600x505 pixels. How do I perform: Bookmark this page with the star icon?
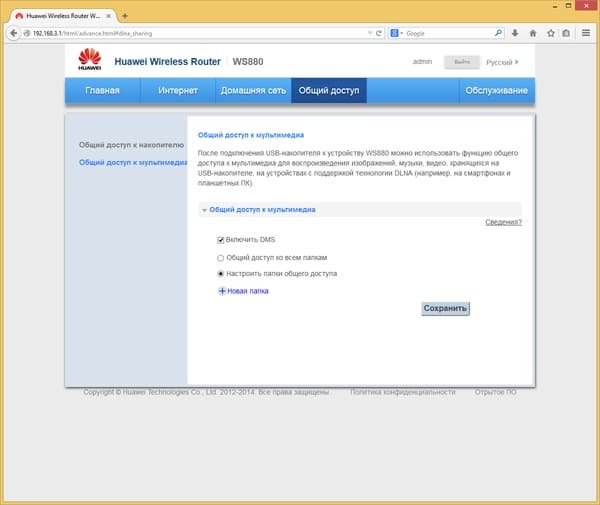click(551, 33)
